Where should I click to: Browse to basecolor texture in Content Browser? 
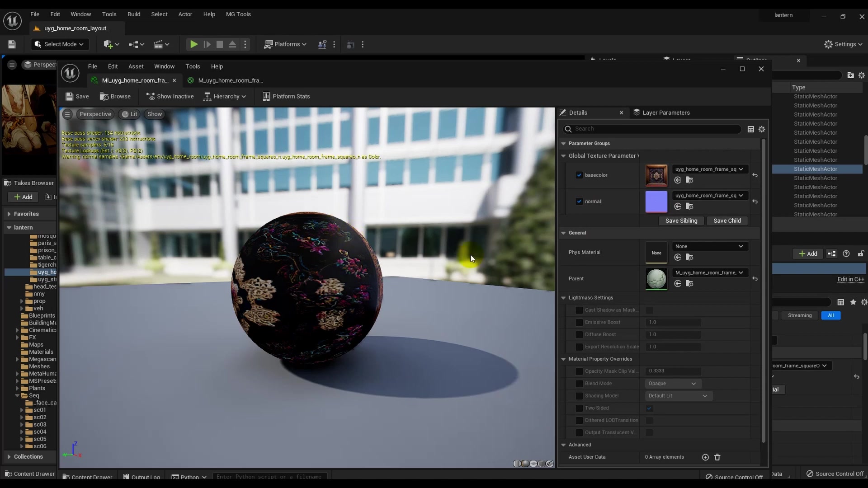click(x=689, y=180)
